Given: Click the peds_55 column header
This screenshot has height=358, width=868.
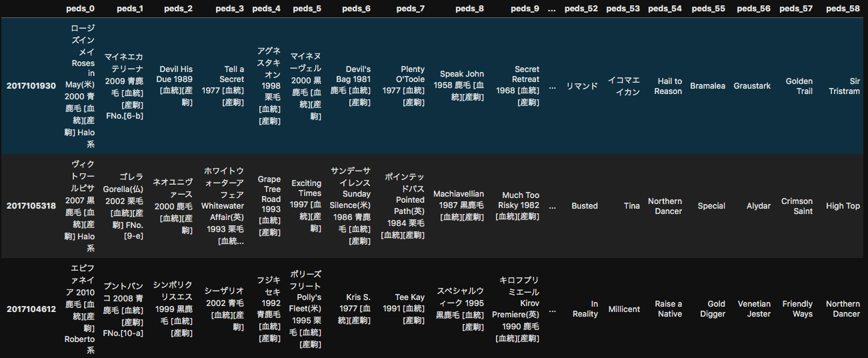Looking at the screenshot, I should tap(708, 9).
